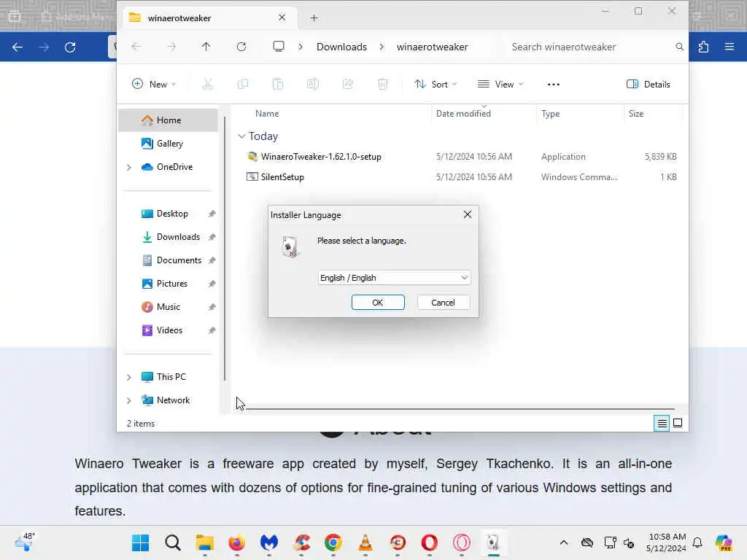Reload the page in background browser
This screenshot has width=747, height=560.
(70, 47)
